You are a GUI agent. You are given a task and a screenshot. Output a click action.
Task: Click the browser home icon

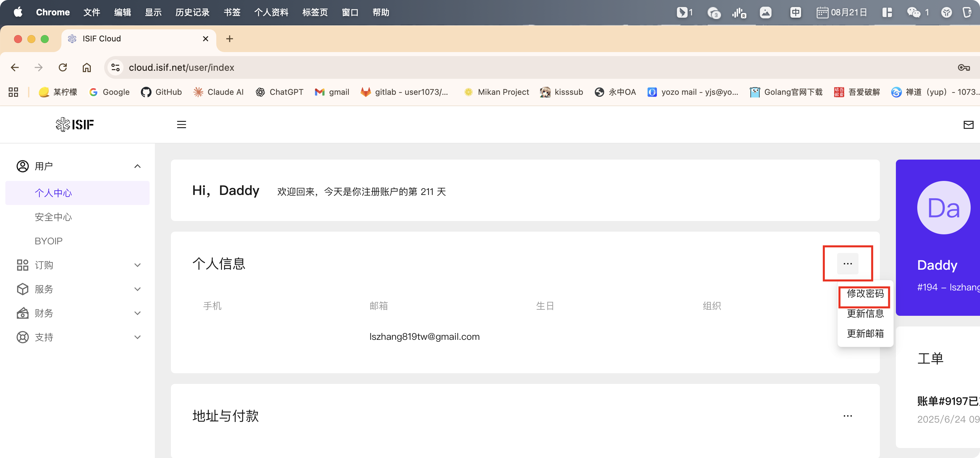pos(87,67)
